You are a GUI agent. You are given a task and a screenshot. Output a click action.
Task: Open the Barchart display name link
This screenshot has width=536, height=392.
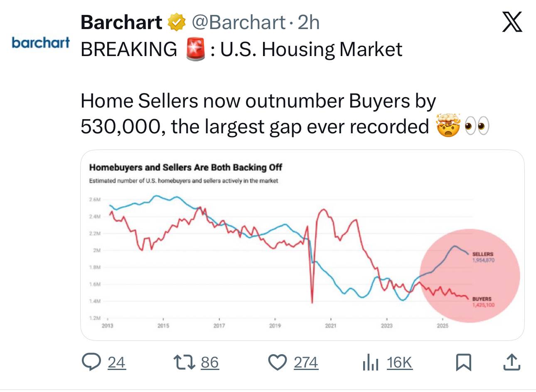coord(121,22)
